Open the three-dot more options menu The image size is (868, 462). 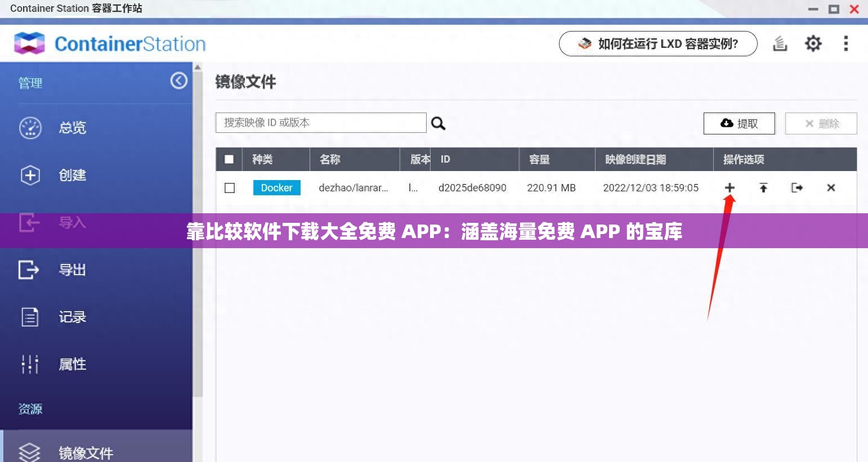pyautogui.click(x=845, y=43)
